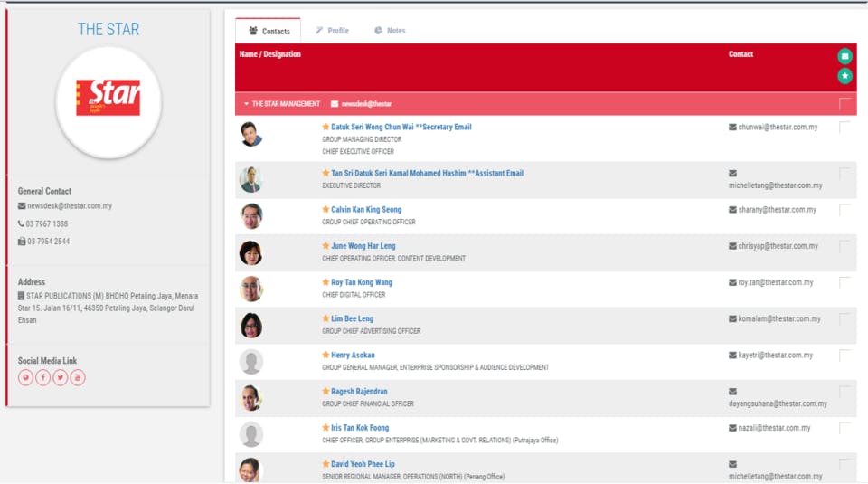The width and height of the screenshot is (868, 484).
Task: Tick checkbox for Calvin Kan King Seong
Action: (844, 210)
